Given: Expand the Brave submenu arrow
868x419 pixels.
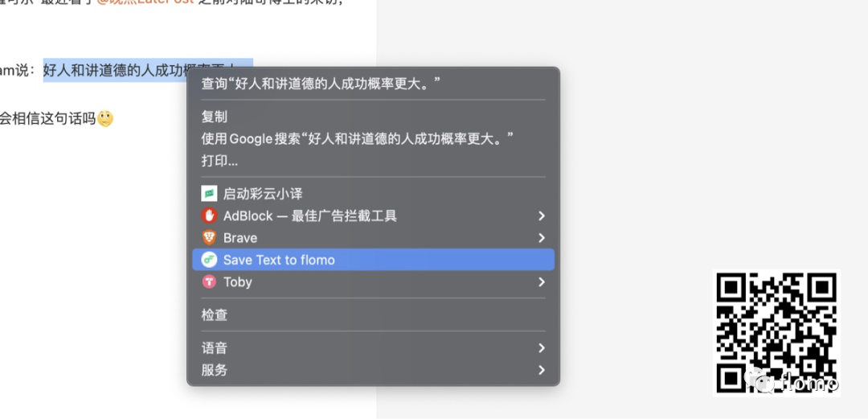Looking at the screenshot, I should tap(542, 238).
